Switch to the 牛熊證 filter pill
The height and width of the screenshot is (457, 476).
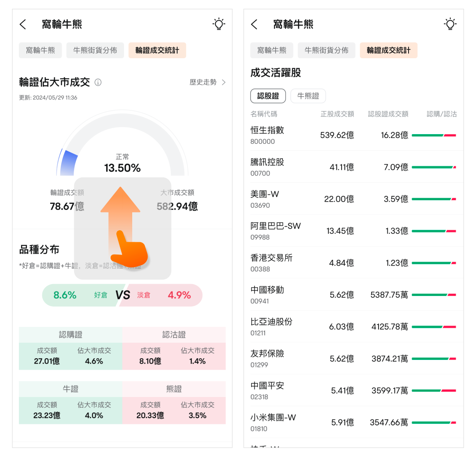pyautogui.click(x=308, y=96)
